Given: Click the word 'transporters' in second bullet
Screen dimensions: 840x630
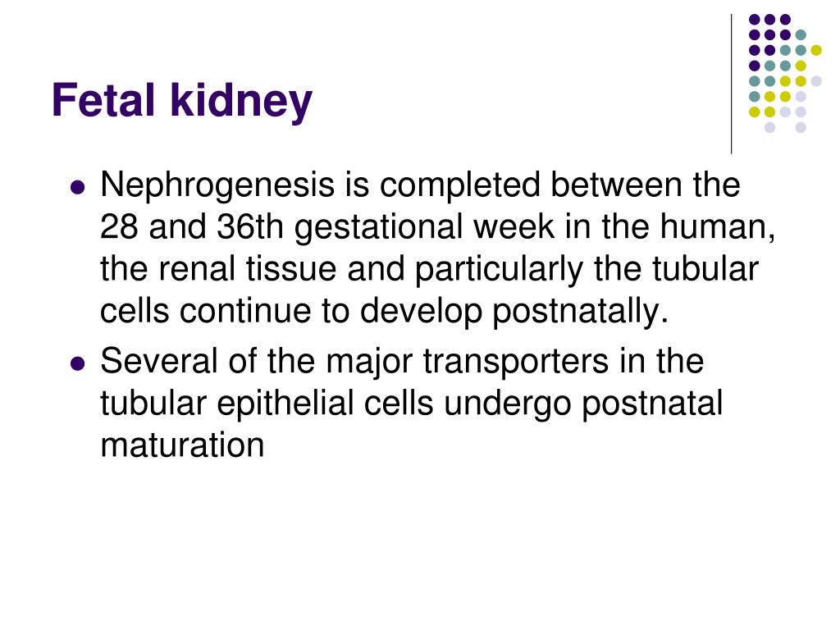Looking at the screenshot, I should tap(515, 361).
